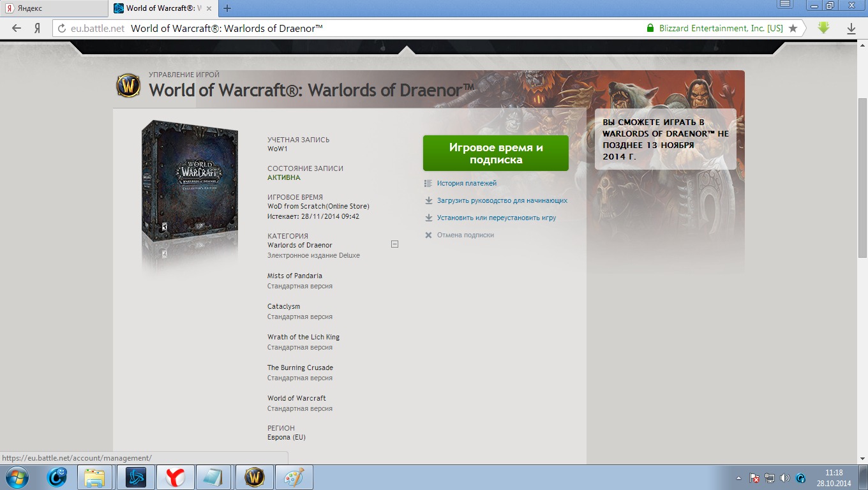Click the 'Mists of Pandaria' entry
Viewport: 868px width, 490px height.
tap(295, 276)
